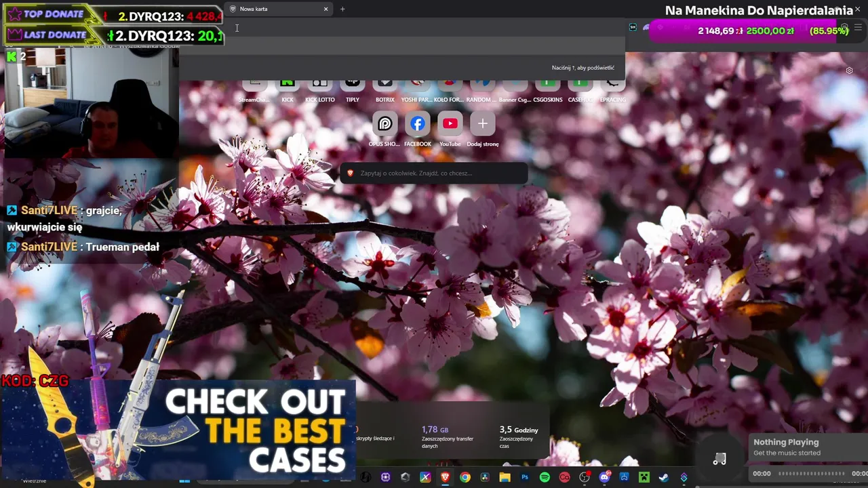The width and height of the screenshot is (868, 488).
Task: Click the streamer webcam overlay
Action: coord(92,103)
